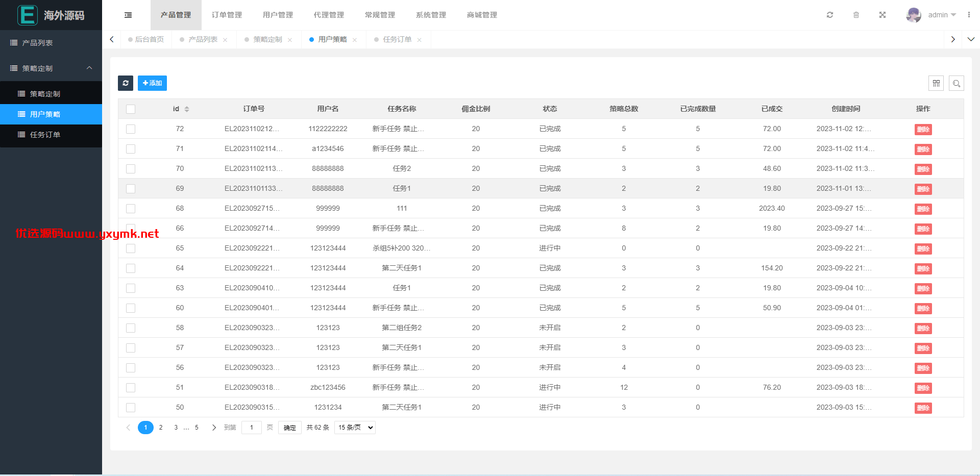
Task: Check the checkbox for row id 70
Action: pyautogui.click(x=131, y=169)
